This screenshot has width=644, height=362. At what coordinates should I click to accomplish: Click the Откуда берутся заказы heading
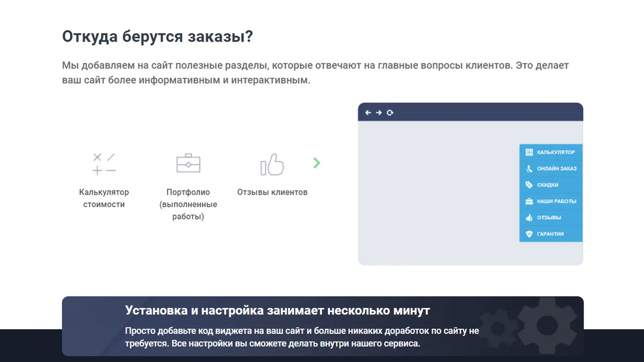(x=157, y=36)
